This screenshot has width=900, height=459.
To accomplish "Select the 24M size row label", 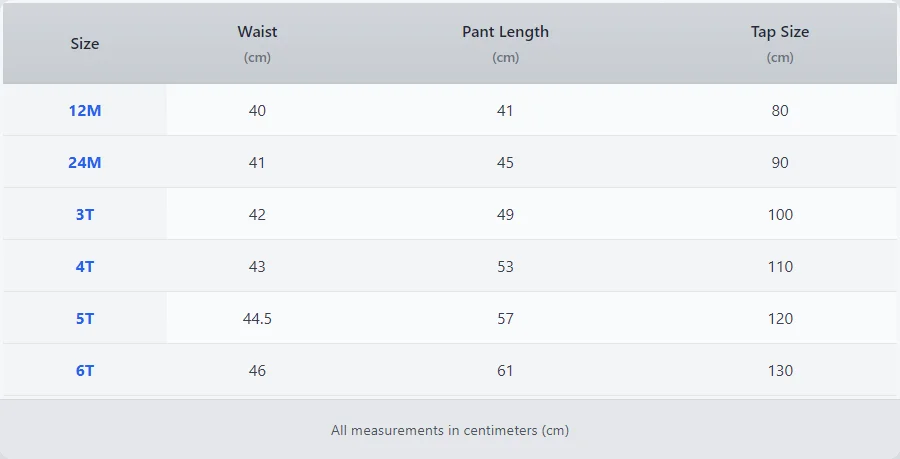I will click(85, 163).
